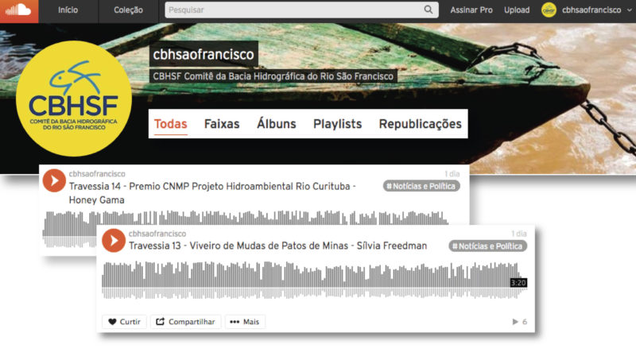Viewport: 636px width, 364px height.
Task: Expand the cbhsaofrancisco account dropdown
Action: [629, 10]
